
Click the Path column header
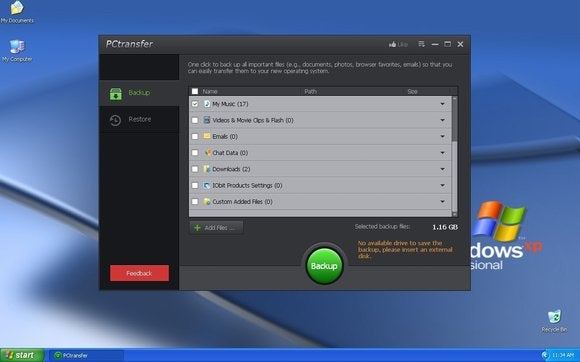[x=310, y=91]
